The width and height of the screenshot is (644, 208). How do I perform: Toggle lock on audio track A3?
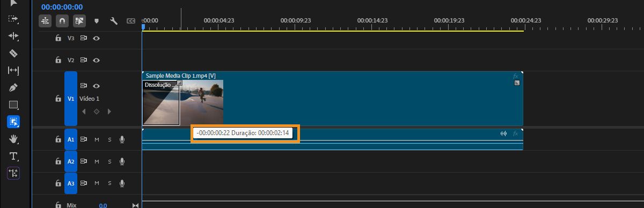[58, 183]
